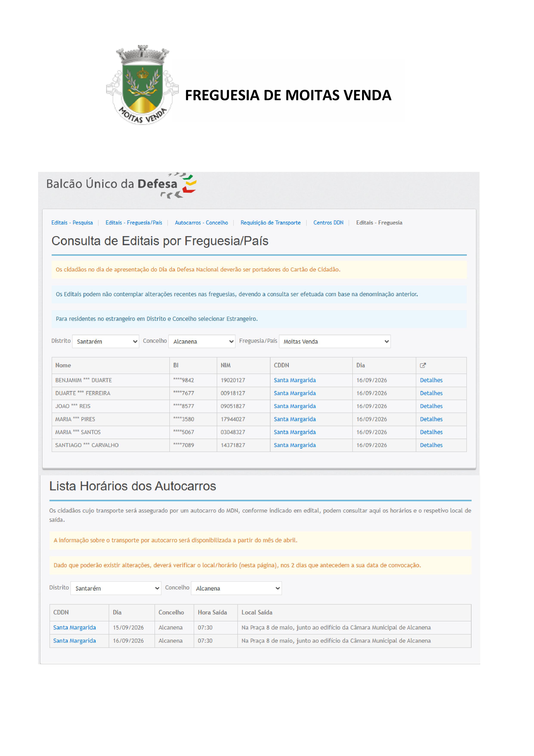The width and height of the screenshot is (534, 756).
Task: Expand the Concelho Alcanena dropdown in Editais
Action: [202, 341]
